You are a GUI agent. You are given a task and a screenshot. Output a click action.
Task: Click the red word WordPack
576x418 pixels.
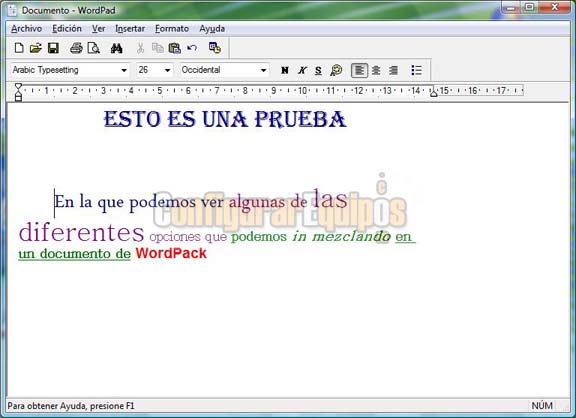(171, 253)
